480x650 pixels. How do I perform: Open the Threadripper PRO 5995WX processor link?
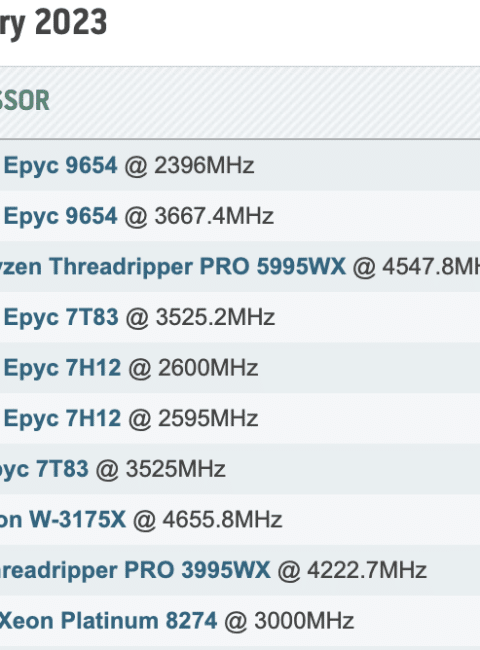pyautogui.click(x=173, y=267)
